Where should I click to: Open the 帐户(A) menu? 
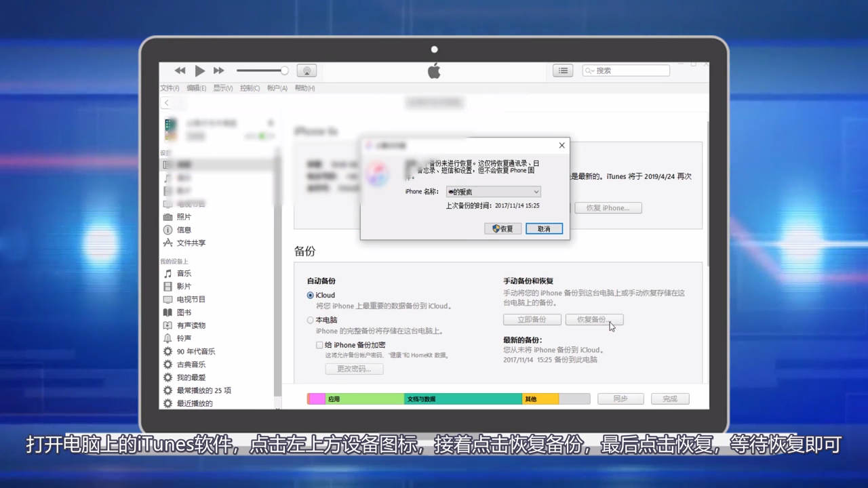pyautogui.click(x=277, y=88)
